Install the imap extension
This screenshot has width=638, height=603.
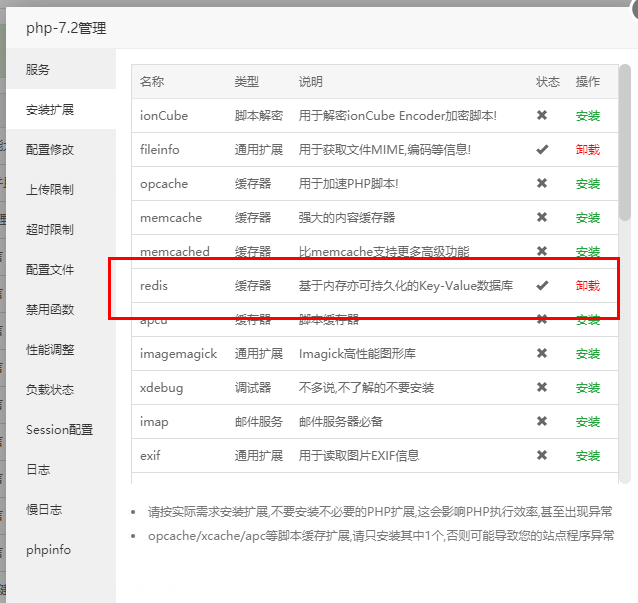coord(588,422)
